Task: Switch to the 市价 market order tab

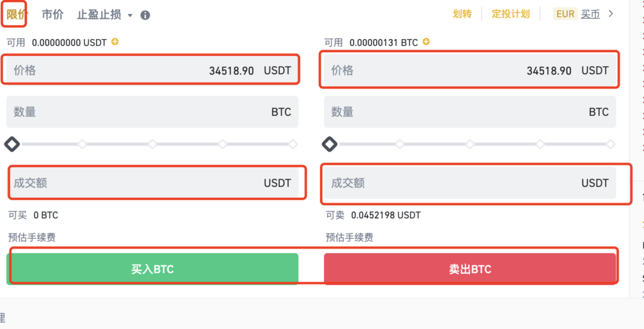Action: tap(53, 14)
